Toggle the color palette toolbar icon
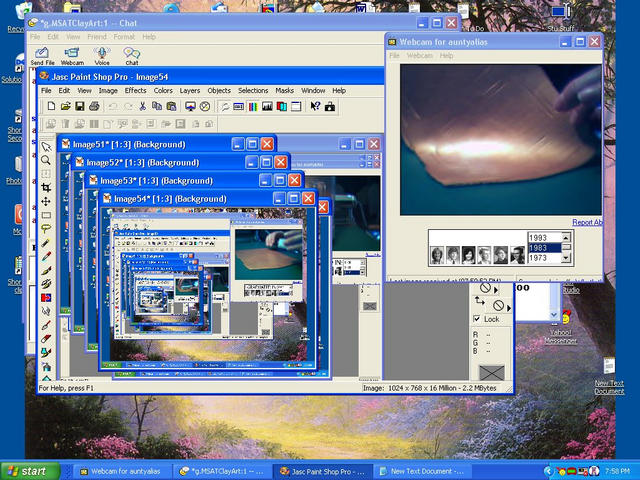640x480 pixels. pos(253,107)
